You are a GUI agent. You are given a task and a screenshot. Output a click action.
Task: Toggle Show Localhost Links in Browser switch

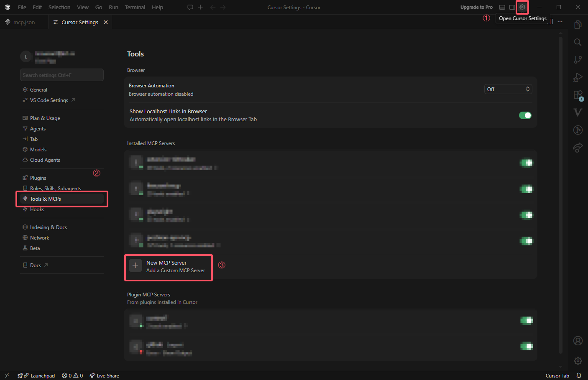525,115
